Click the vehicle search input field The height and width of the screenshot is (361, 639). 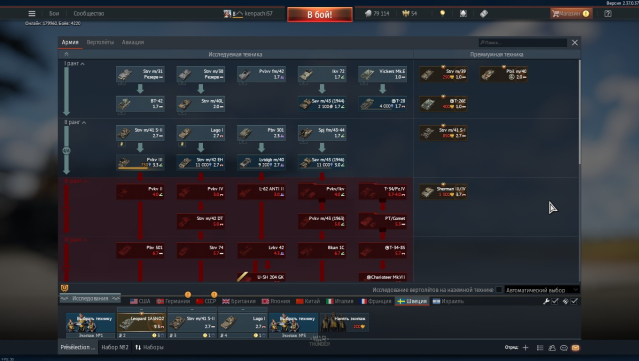tap(523, 42)
